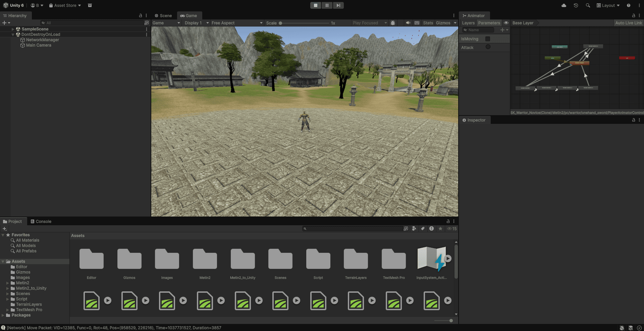Viewport: 644px width, 331px height.
Task: Advance one frame with the Step button
Action: [x=338, y=5]
